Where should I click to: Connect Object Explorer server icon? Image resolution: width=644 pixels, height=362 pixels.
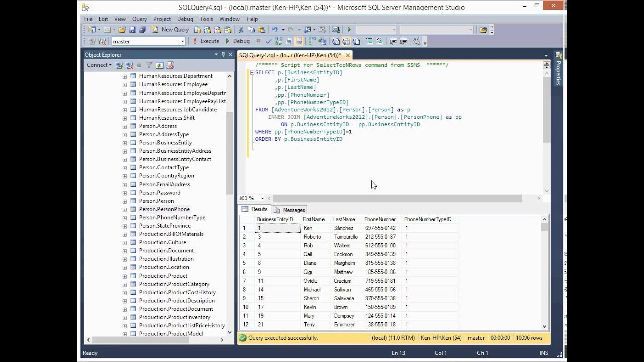[119, 65]
